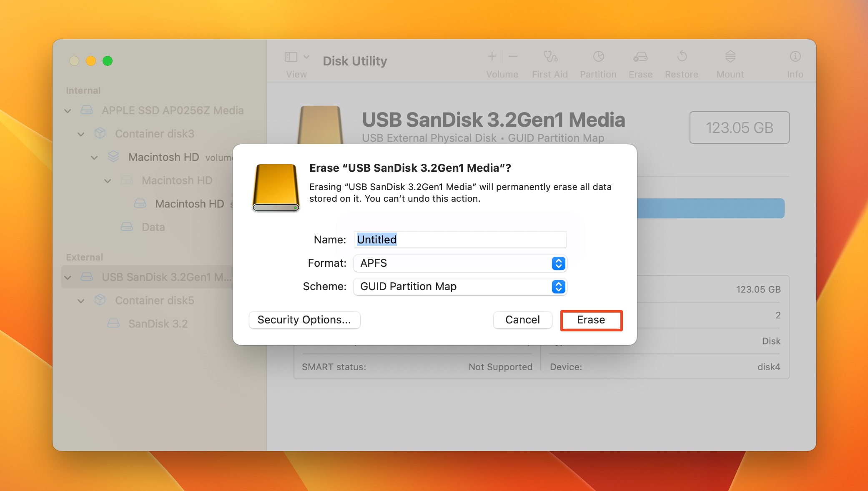Click the yellow minimize window button
This screenshot has width=868, height=491.
[91, 61]
